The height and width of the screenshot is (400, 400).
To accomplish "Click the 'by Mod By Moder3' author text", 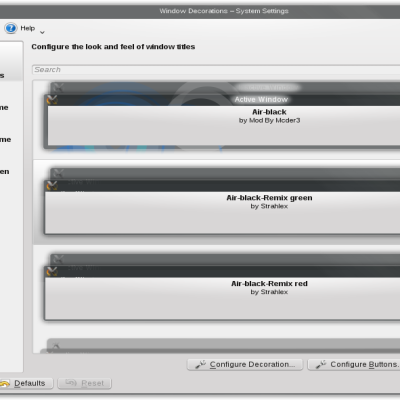I will (x=269, y=120).
